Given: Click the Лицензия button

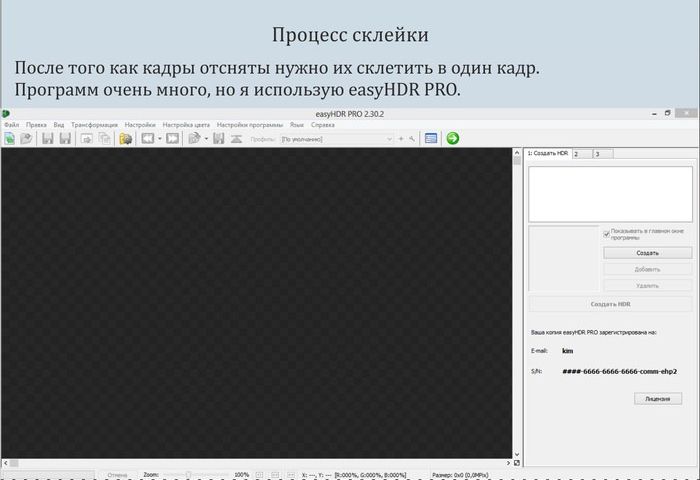Looking at the screenshot, I should [657, 398].
